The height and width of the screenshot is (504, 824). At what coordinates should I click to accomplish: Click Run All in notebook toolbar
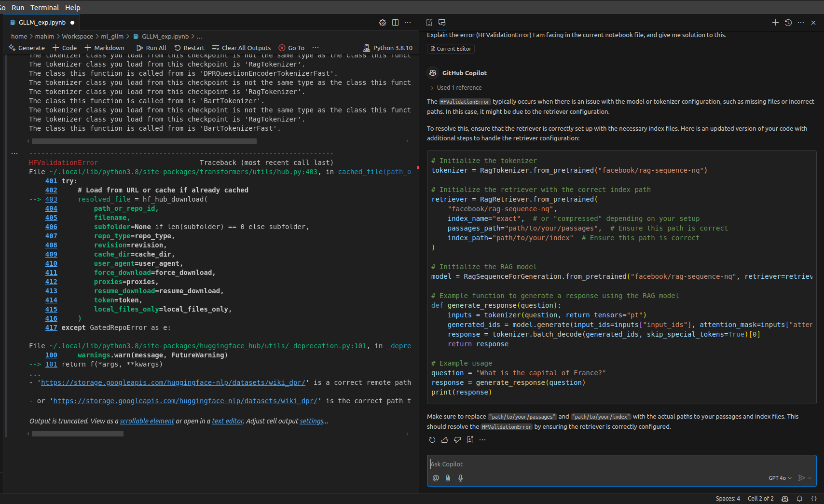tap(151, 48)
